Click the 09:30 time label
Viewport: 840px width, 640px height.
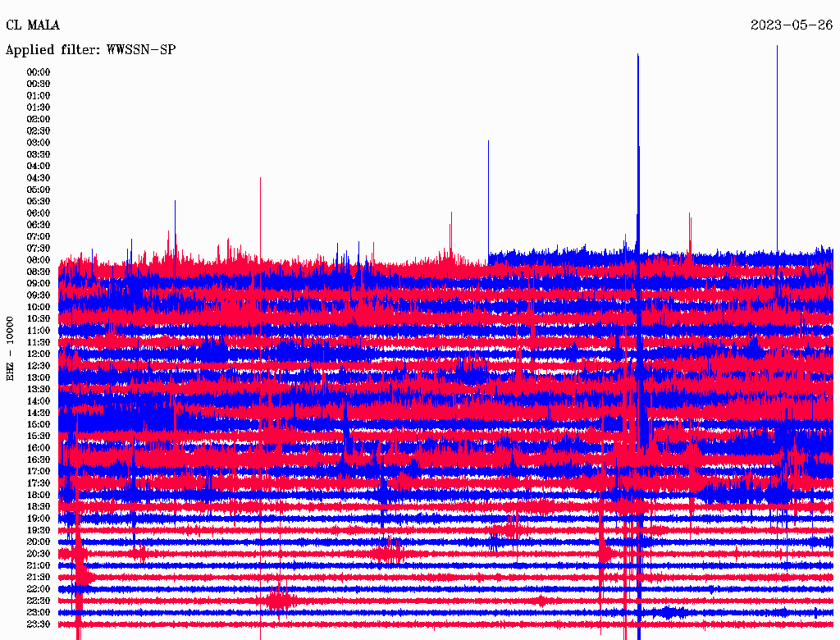point(39,295)
